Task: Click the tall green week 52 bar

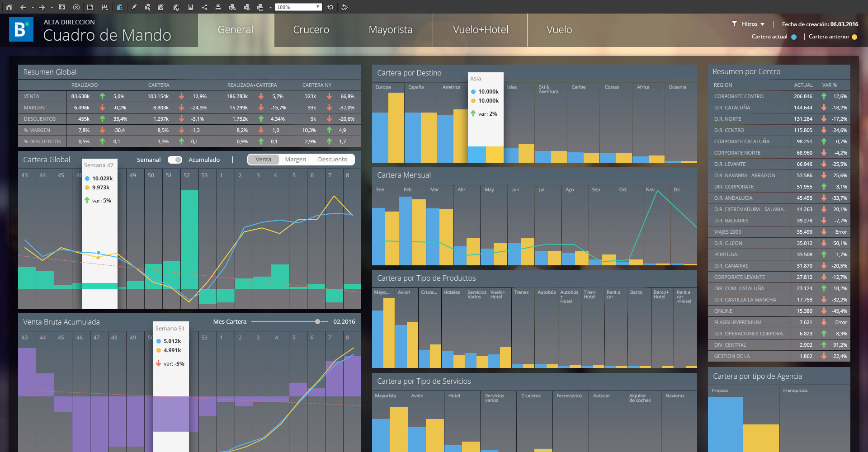Action: point(189,240)
